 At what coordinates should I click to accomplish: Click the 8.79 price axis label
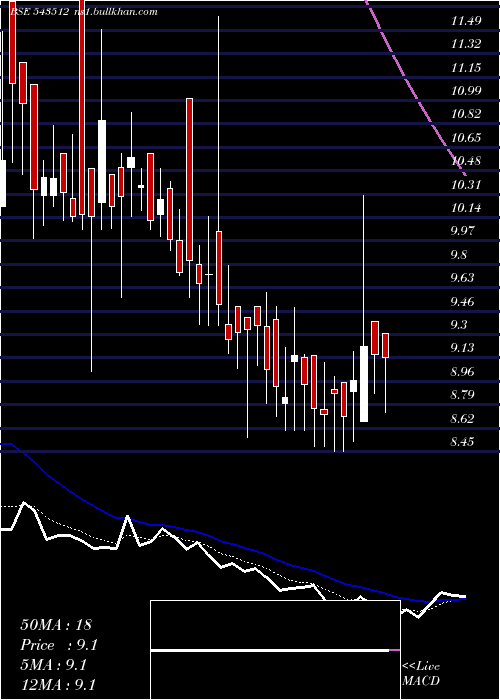click(463, 395)
